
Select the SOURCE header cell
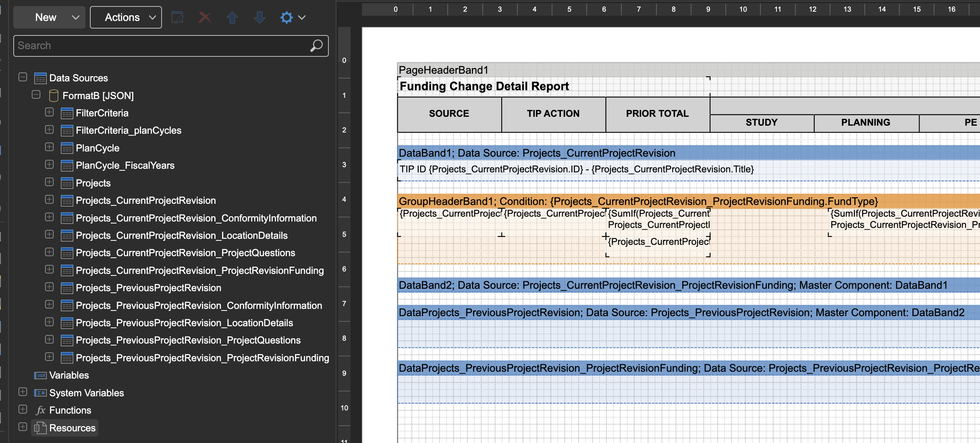coord(449,114)
